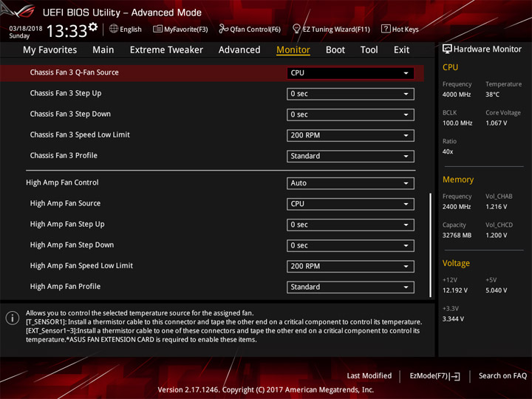The width and height of the screenshot is (532, 399).
Task: Select the High Amp Fan Control label
Action: (62, 183)
